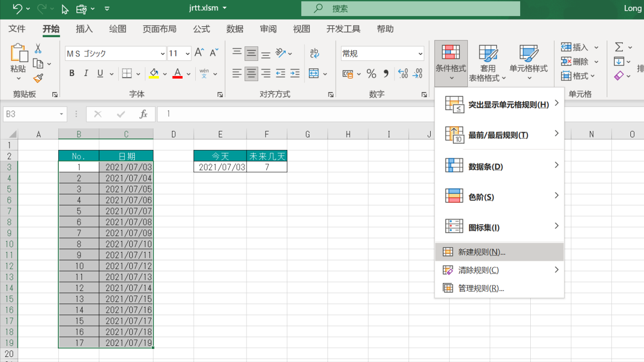Switch to the 页面布局 ribbon tab
This screenshot has width=644, height=362.
click(x=159, y=29)
